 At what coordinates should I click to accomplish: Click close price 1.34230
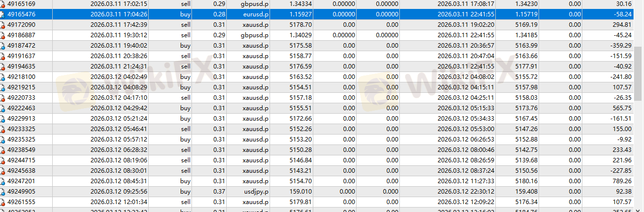pos(526,4)
